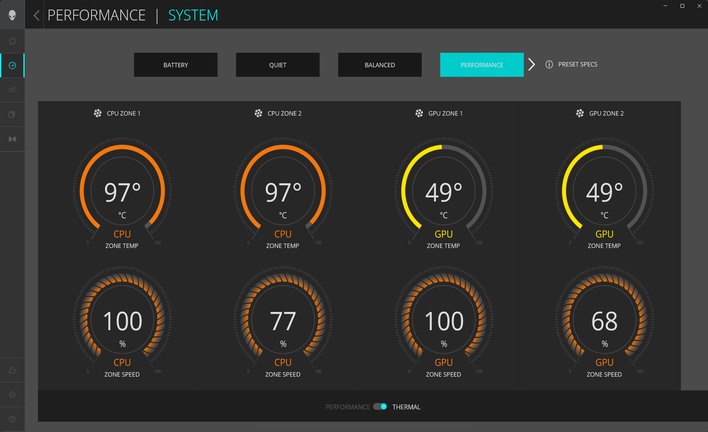Click the System breadcrumb title
708x432 pixels.
pos(193,16)
